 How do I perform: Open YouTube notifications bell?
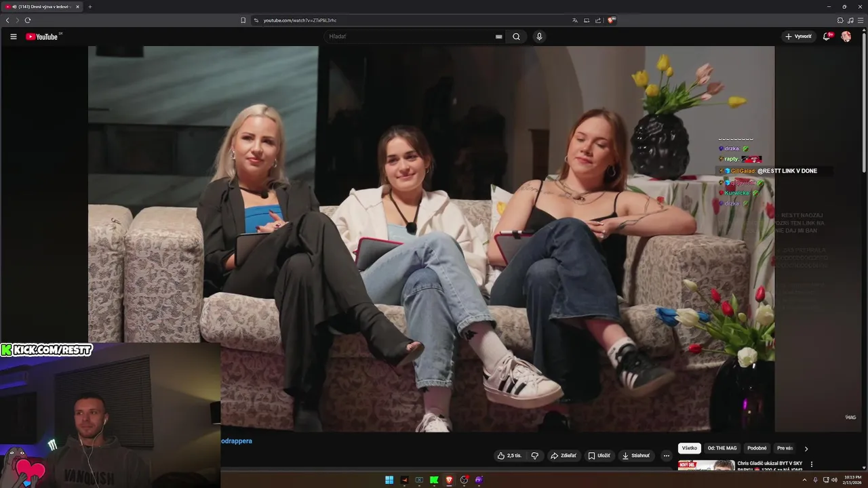[827, 37]
